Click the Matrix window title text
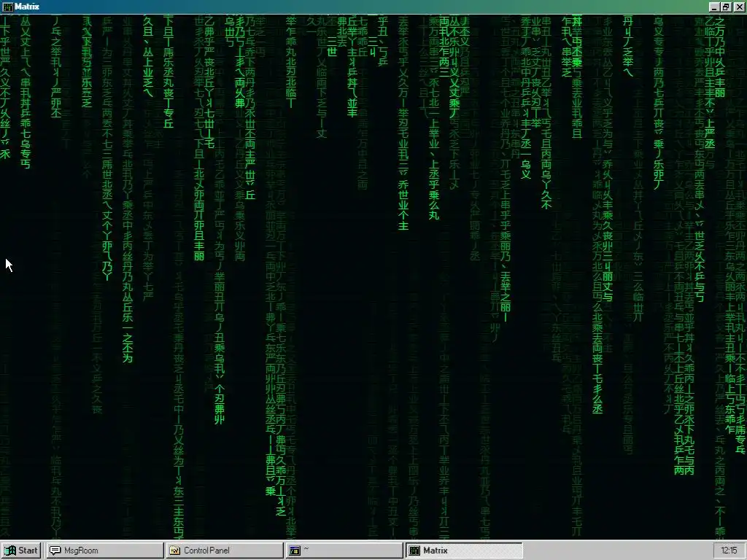The width and height of the screenshot is (747, 560). [27, 7]
